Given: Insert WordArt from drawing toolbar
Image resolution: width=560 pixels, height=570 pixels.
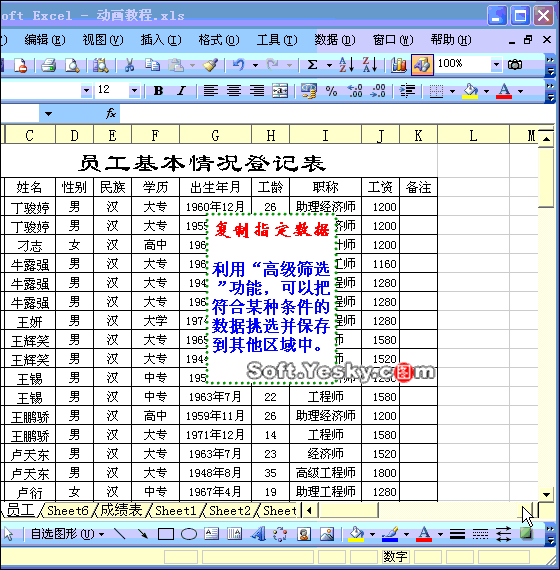Looking at the screenshot, I should (x=258, y=534).
